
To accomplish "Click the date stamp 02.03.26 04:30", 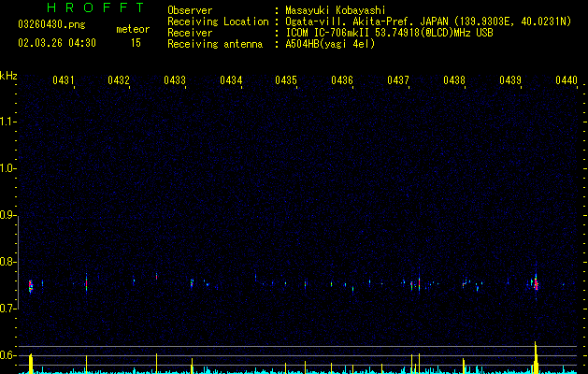I will point(57,43).
